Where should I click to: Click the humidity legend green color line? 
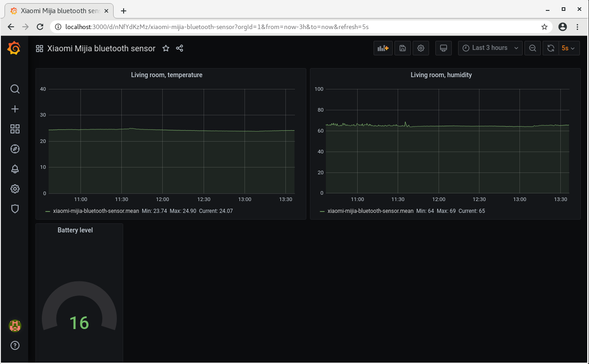tap(322, 212)
